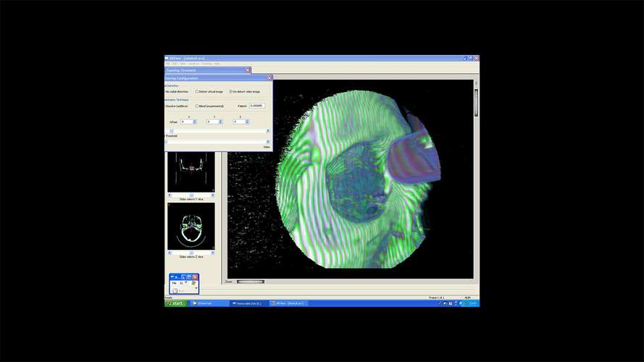Click right arrow of Y slice slider
644x362 pixels.
tap(213, 195)
